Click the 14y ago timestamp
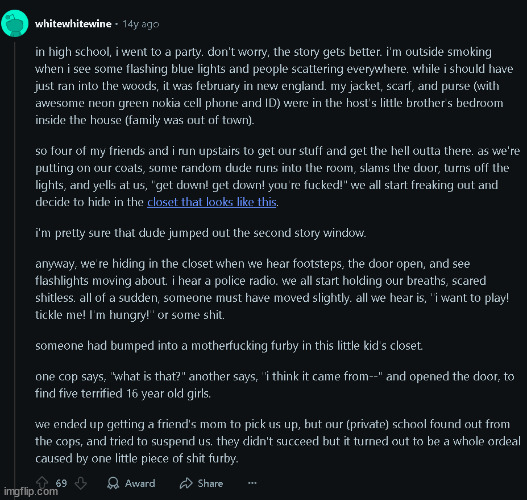This screenshot has height=500, width=527. click(x=140, y=24)
